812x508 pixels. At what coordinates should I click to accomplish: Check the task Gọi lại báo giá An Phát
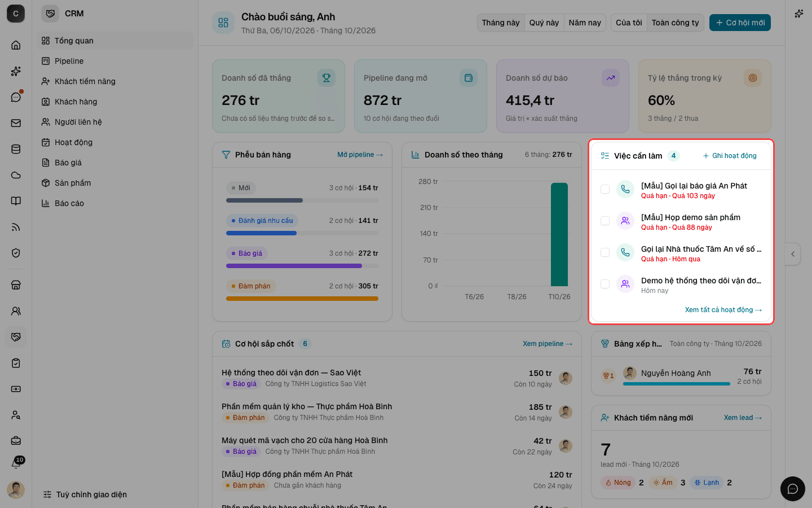coord(605,189)
